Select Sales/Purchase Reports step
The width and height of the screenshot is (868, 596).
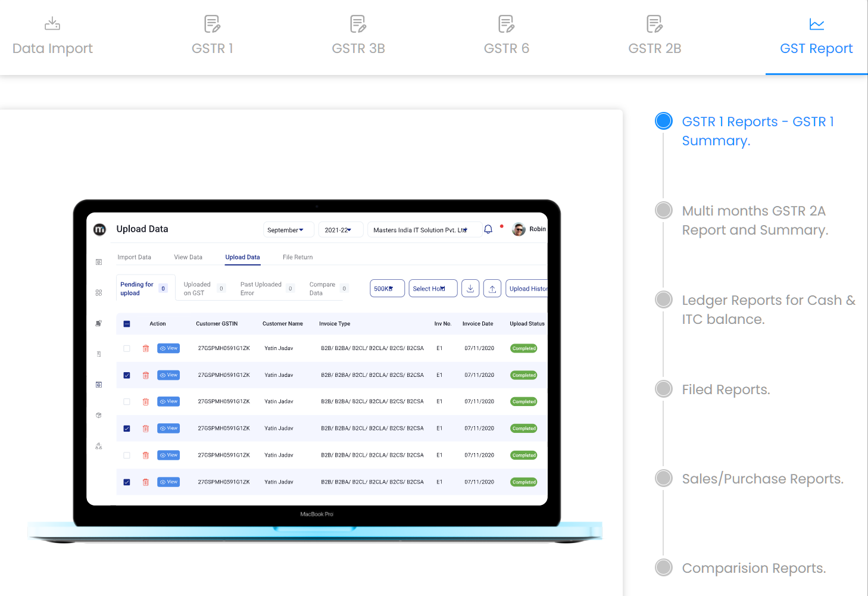(x=664, y=478)
